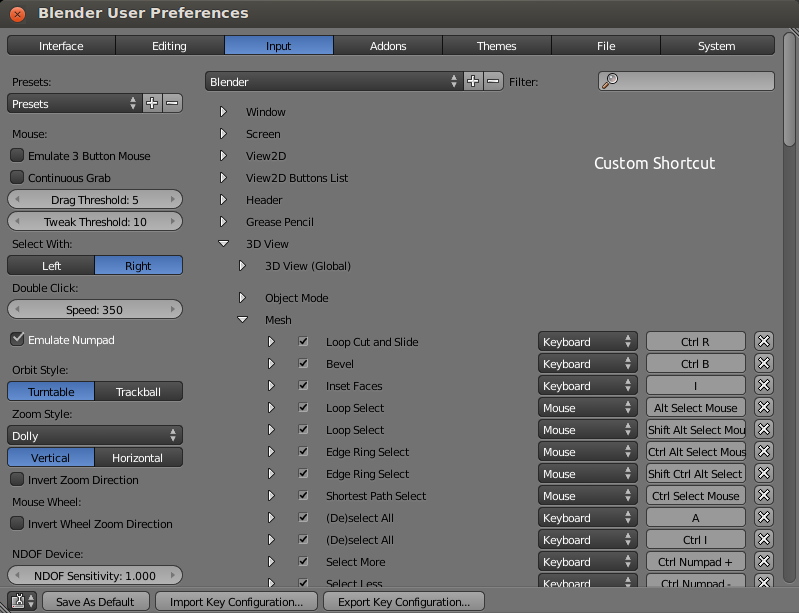Image resolution: width=799 pixels, height=613 pixels.
Task: Adjust the Double Click Speed slider
Action: pos(95,309)
